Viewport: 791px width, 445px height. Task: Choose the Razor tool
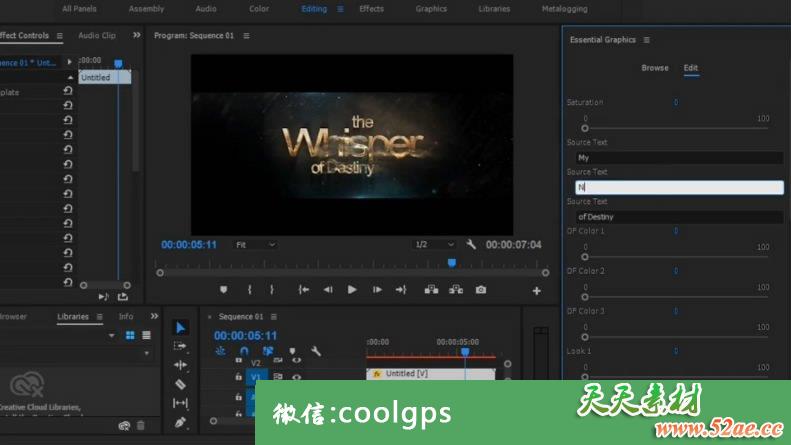coord(180,384)
